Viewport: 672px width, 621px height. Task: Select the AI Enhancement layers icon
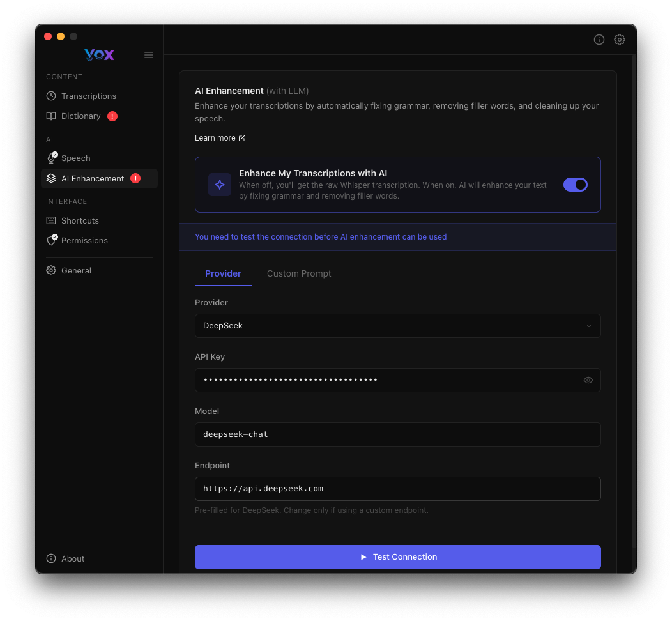[51, 179]
